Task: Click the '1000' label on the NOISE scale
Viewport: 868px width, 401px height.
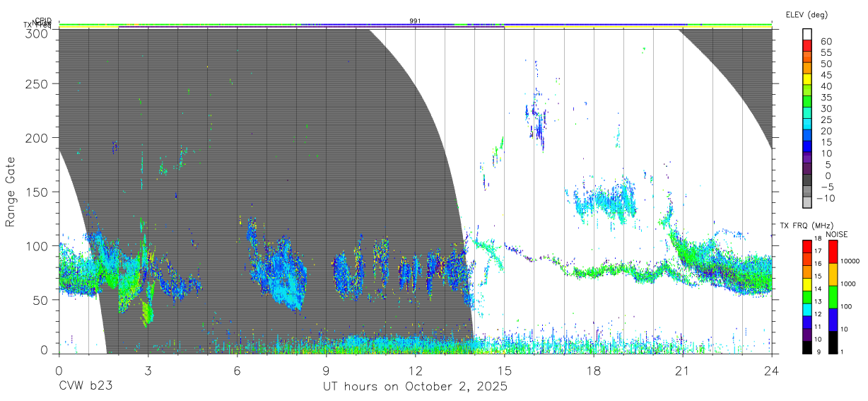Action: pyautogui.click(x=849, y=284)
